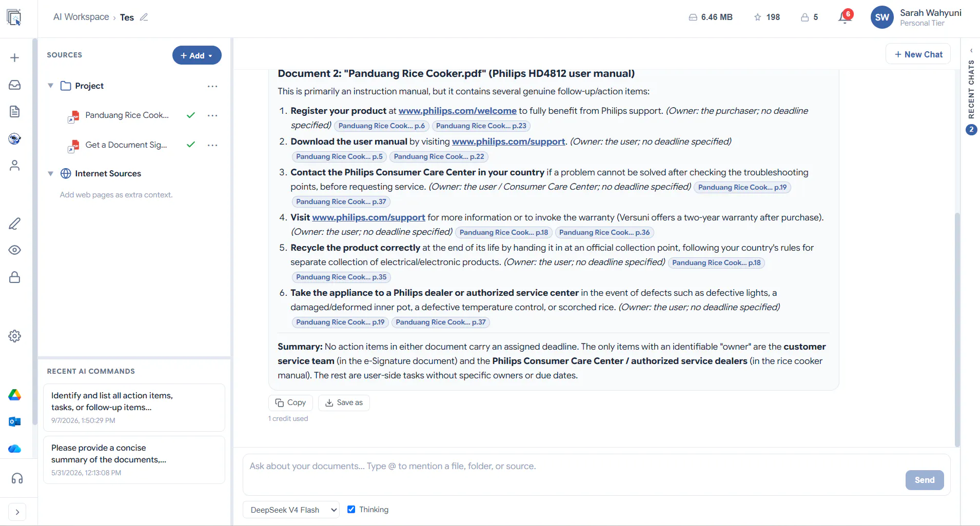980x526 pixels.
Task: Open www.philips.com/welcome link
Action: [x=458, y=111]
